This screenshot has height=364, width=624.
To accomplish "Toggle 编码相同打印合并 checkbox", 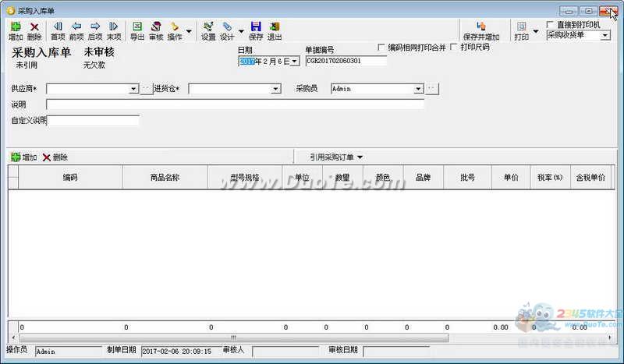I will point(381,48).
